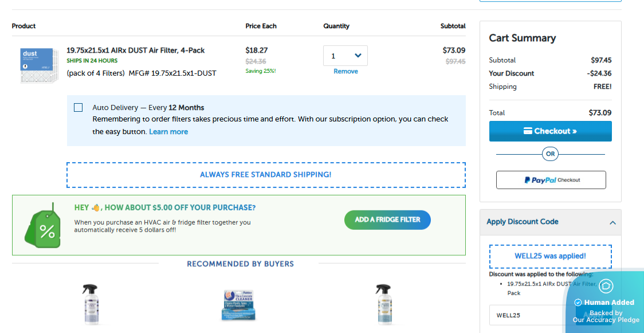Remove the air filter from cart
Screen dimensions: 644x333
pos(345,72)
